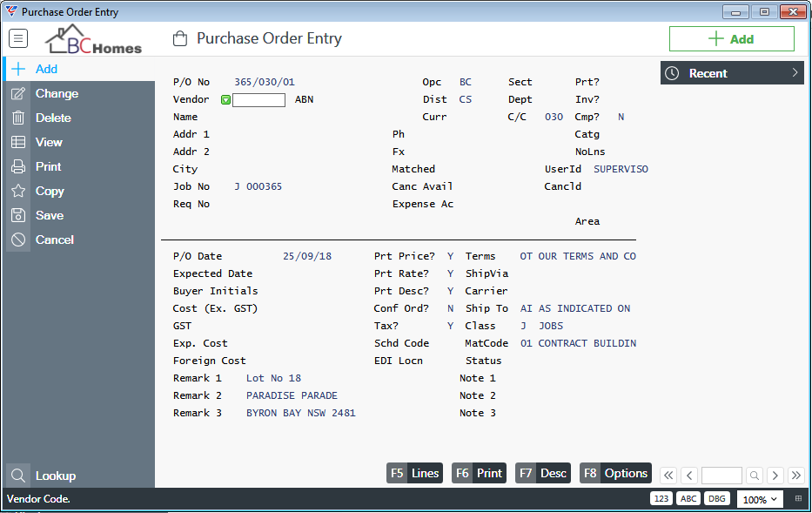The width and height of the screenshot is (812, 513).
Task: Click the Print printer icon
Action: click(x=18, y=166)
